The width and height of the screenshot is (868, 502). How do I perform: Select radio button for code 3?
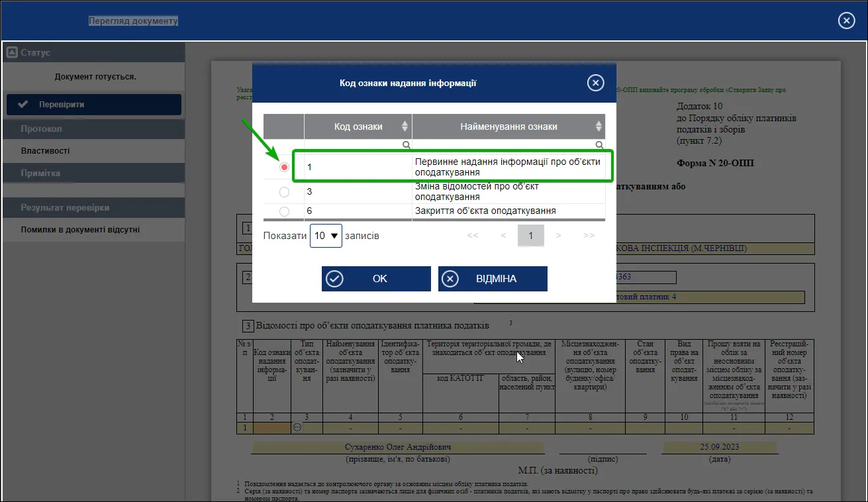tap(285, 192)
